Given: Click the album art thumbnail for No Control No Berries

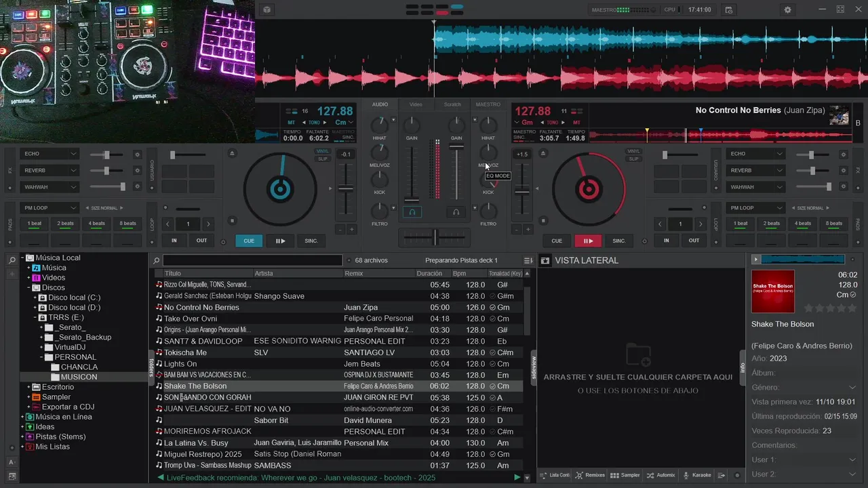Looking at the screenshot, I should tap(839, 115).
